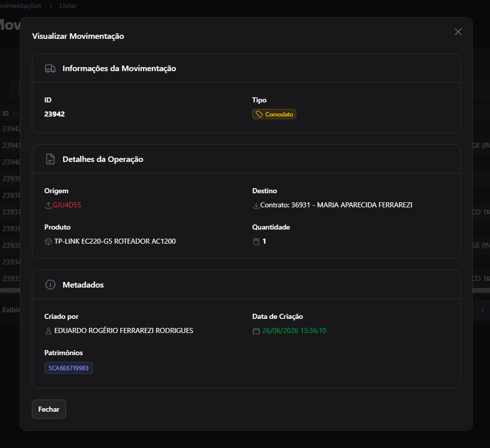Select the ID value 23942 in dialog
Screen dimensions: 490x448
pyautogui.click(x=55, y=114)
